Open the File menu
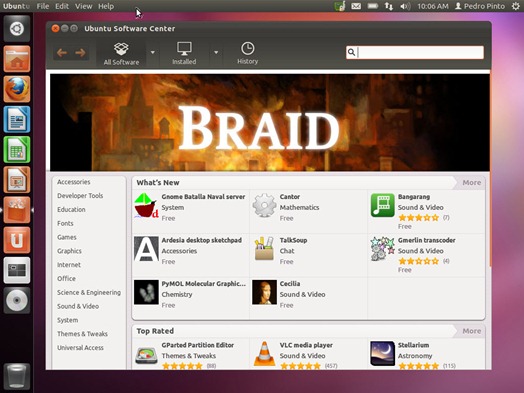Screen dimensions: 524x393 pyautogui.click(x=42, y=6)
